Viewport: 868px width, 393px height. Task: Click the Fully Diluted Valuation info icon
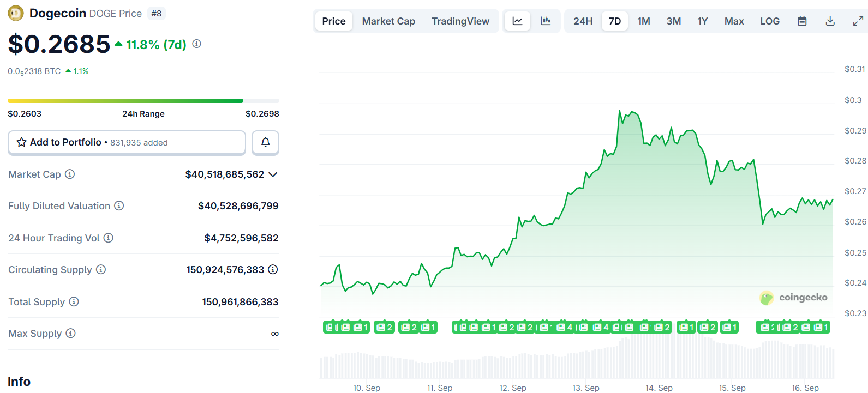point(119,205)
